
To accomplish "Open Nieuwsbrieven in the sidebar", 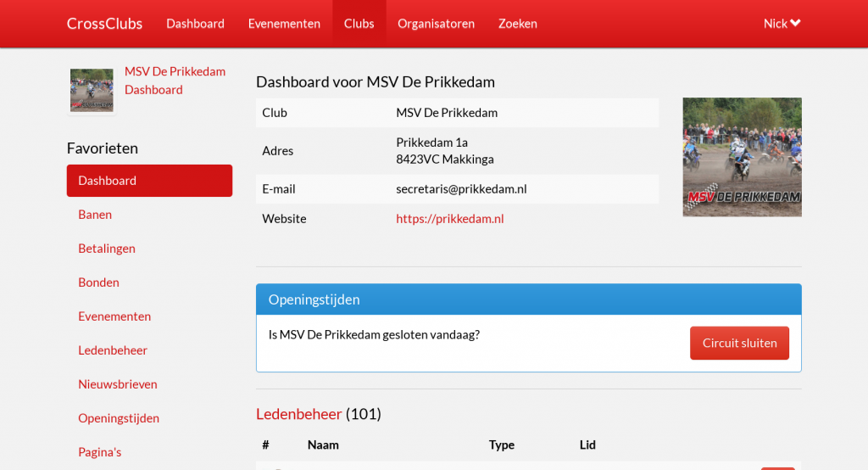I will click(x=117, y=384).
